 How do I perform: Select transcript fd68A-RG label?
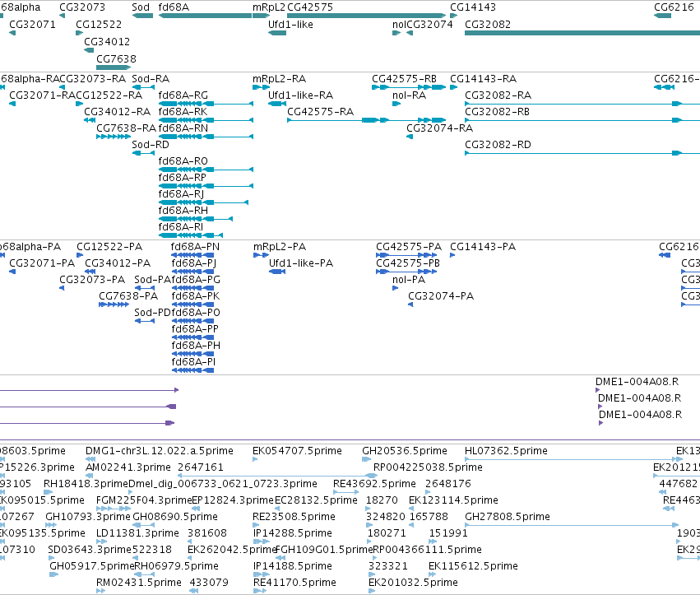tap(183, 95)
